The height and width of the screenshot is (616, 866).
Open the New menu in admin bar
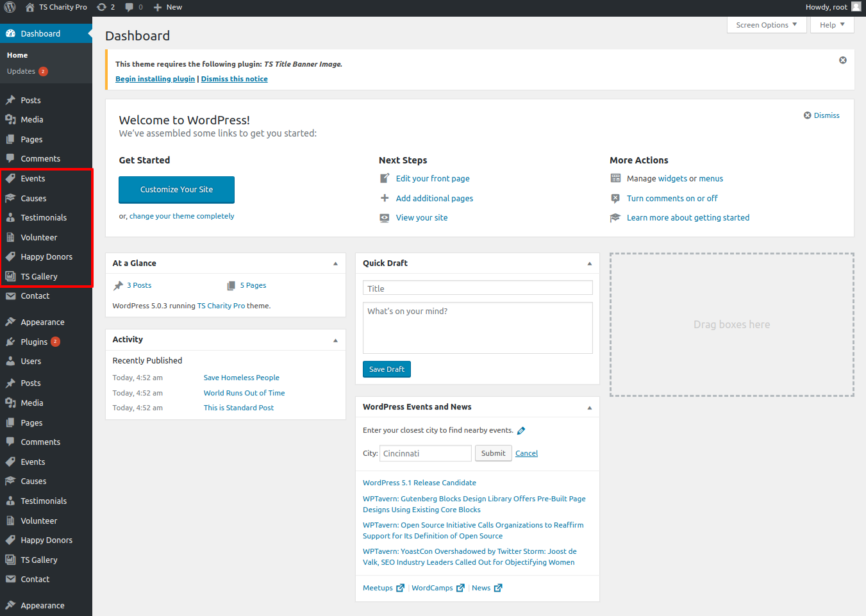pyautogui.click(x=168, y=7)
